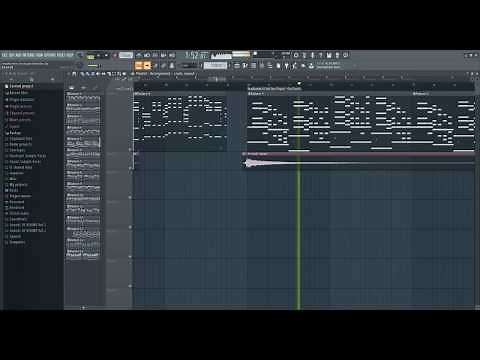This screenshot has width=480, height=360.
Task: Select topmost pattern in the picker panel
Action: coord(83,97)
